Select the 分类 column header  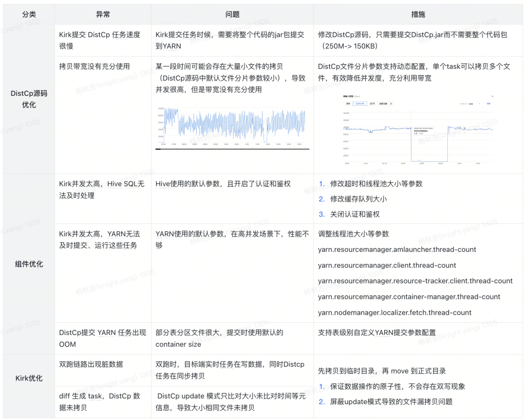[x=29, y=15]
